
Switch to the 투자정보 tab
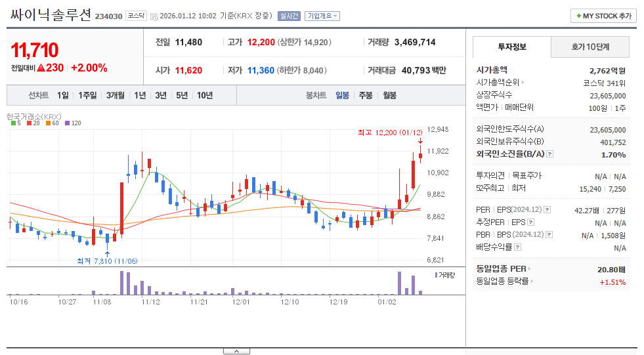(512, 47)
